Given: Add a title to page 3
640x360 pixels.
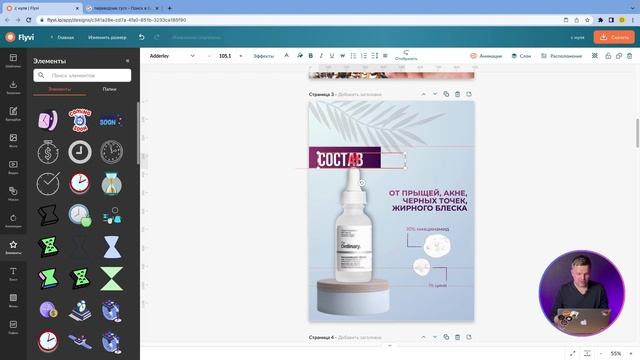Looking at the screenshot, I should click(360, 94).
